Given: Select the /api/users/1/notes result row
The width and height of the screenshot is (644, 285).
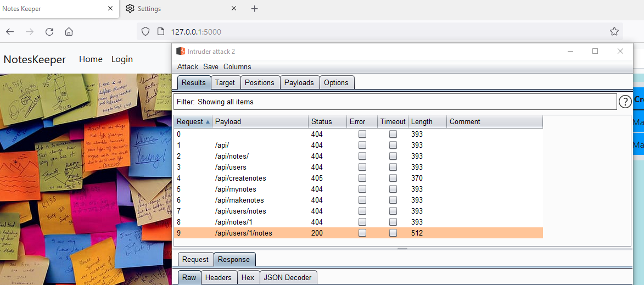Looking at the screenshot, I should click(359, 233).
